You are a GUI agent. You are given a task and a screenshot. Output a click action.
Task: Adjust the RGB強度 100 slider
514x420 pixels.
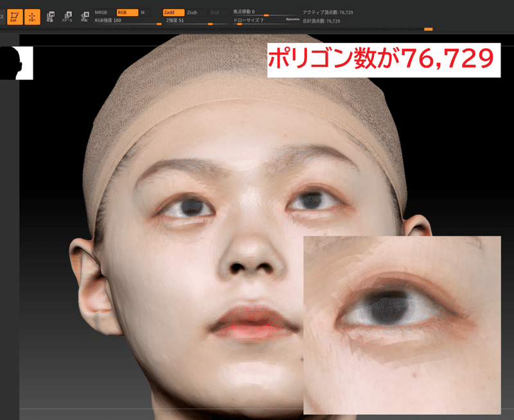click(x=127, y=21)
